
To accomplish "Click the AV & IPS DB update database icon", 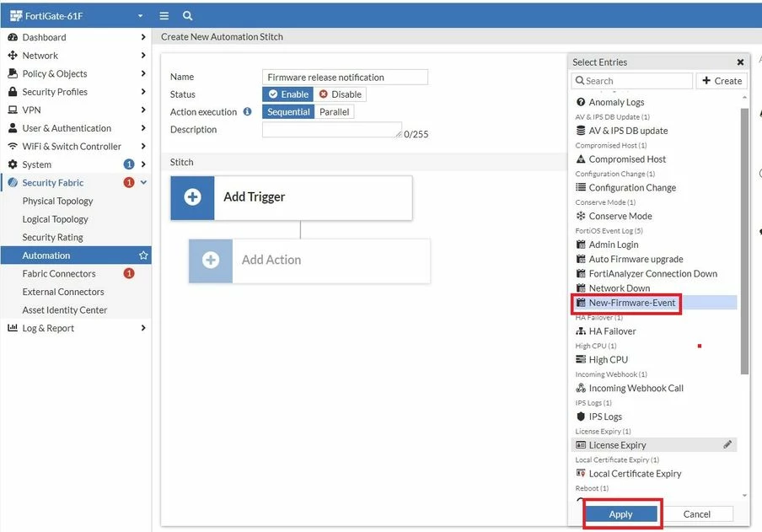I will point(581,131).
